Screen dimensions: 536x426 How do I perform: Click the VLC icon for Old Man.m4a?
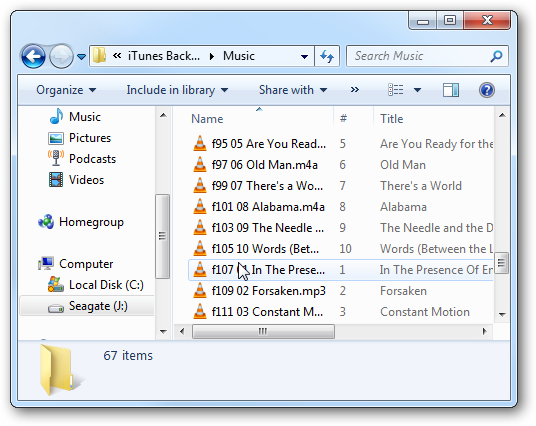200,165
